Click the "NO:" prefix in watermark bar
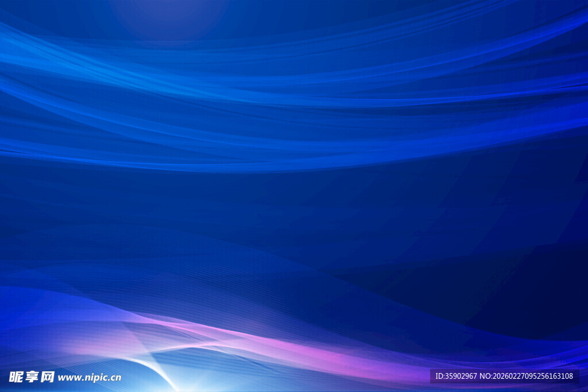Viewport: 588px width, 392px height. point(485,377)
